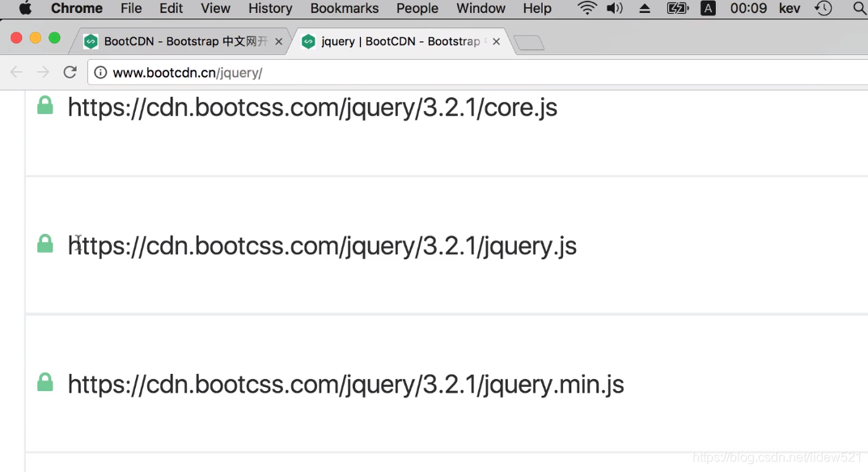Screen dimensions: 868x472
Task: Open the View menu
Action: pos(215,8)
